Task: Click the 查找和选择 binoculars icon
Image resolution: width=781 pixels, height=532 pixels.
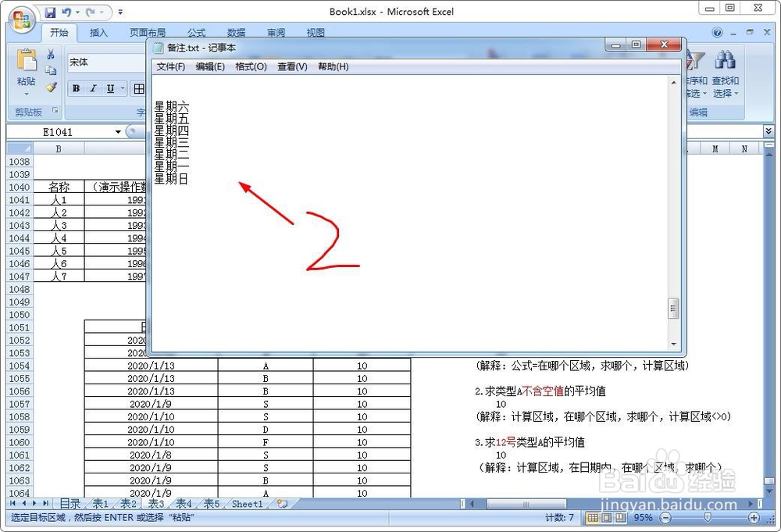Action: (x=726, y=59)
